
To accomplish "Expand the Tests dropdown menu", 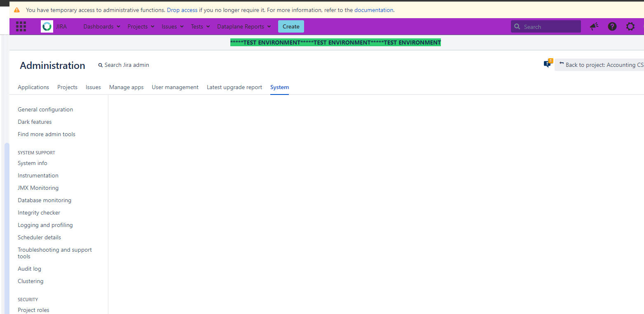I will coord(200,26).
